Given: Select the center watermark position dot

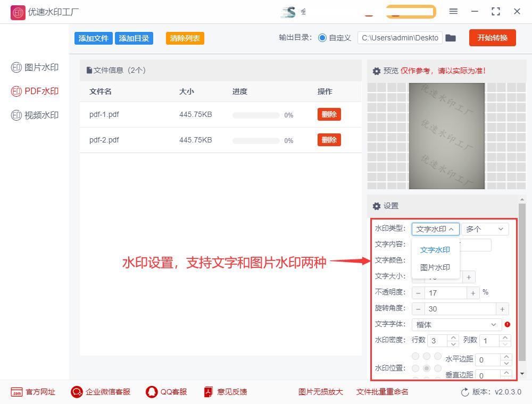Looking at the screenshot, I should point(427,367).
